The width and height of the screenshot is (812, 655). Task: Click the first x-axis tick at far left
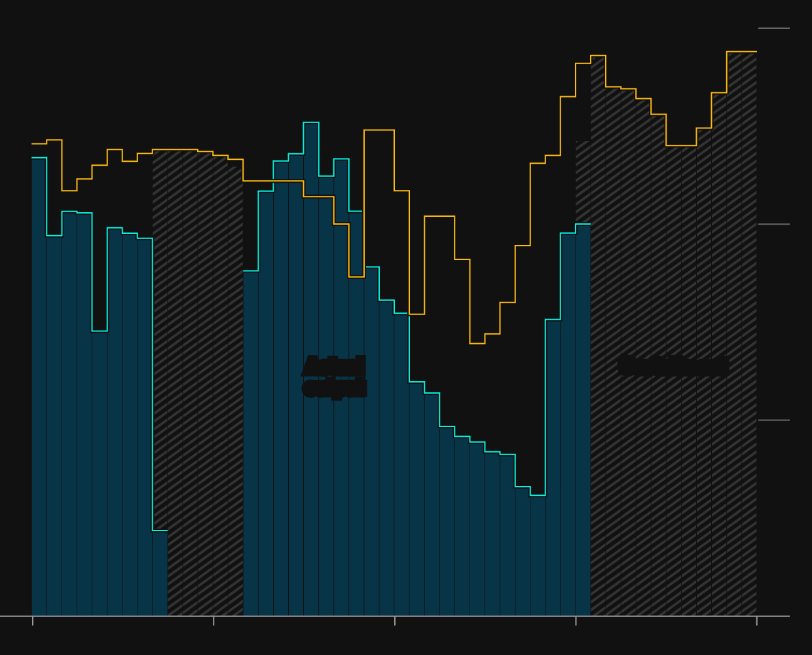click(x=33, y=620)
